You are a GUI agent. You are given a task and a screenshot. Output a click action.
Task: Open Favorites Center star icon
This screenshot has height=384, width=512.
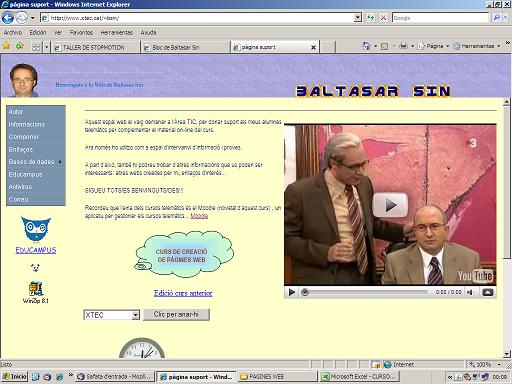pyautogui.click(x=6, y=46)
